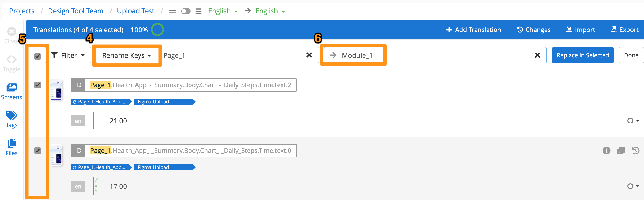Click the history icon on second translation row
The image size is (644, 200).
(x=635, y=151)
